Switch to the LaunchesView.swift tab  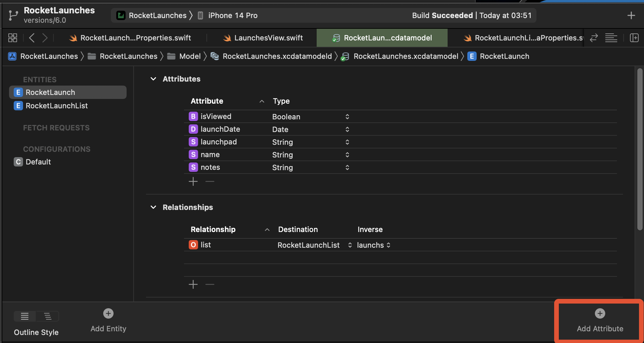[x=263, y=38]
